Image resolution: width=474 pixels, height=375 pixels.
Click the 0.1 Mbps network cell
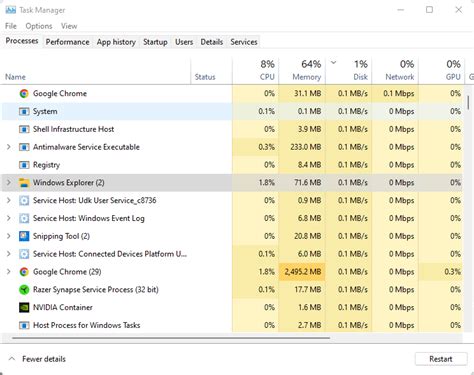pyautogui.click(x=395, y=94)
